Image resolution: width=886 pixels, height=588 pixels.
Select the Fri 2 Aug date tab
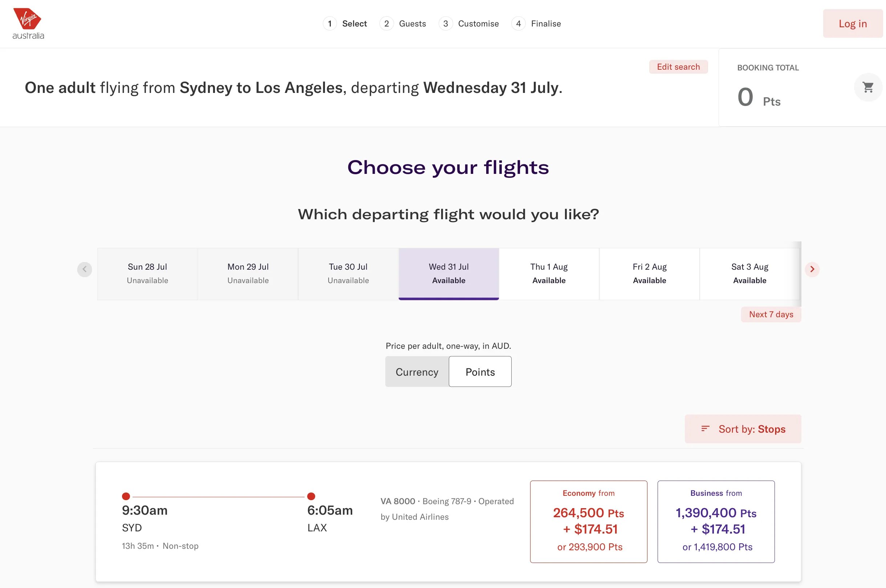[x=650, y=274]
